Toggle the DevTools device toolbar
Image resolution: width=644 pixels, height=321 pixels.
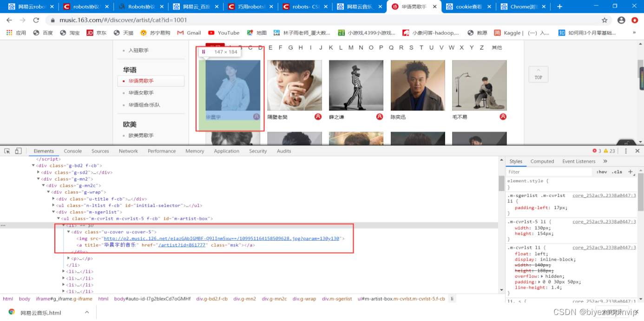point(19,151)
